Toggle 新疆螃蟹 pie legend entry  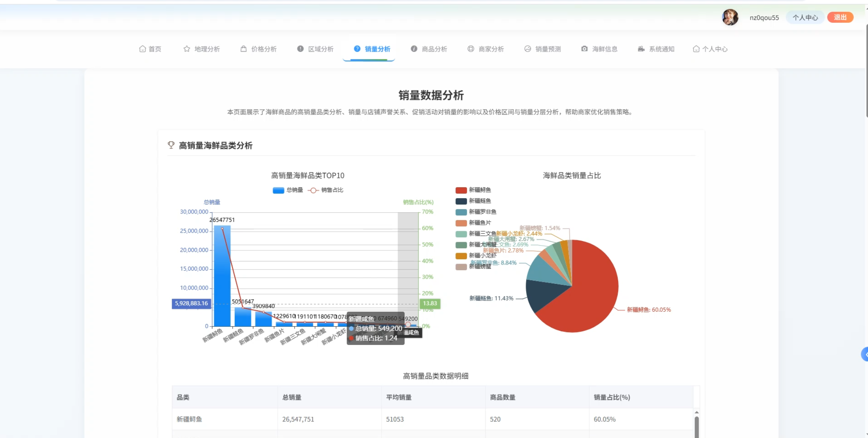point(473,267)
